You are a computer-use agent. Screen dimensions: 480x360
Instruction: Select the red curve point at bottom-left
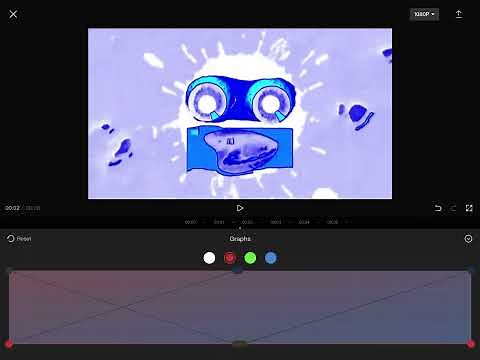[9, 344]
